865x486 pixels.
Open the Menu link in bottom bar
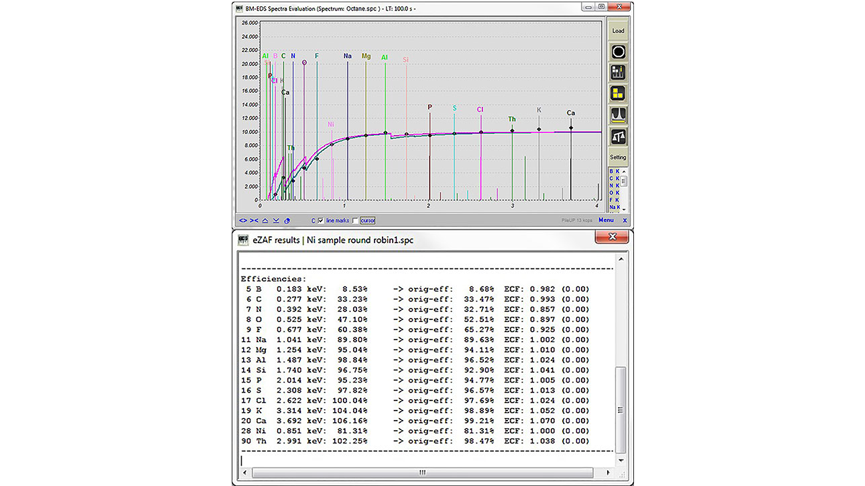point(606,220)
